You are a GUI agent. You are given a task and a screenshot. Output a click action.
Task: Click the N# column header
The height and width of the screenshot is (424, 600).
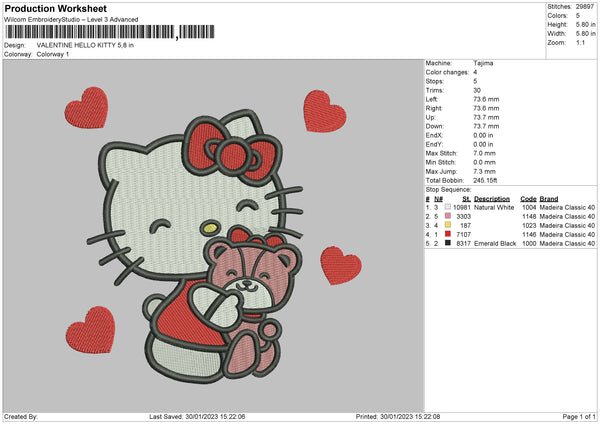tap(438, 199)
